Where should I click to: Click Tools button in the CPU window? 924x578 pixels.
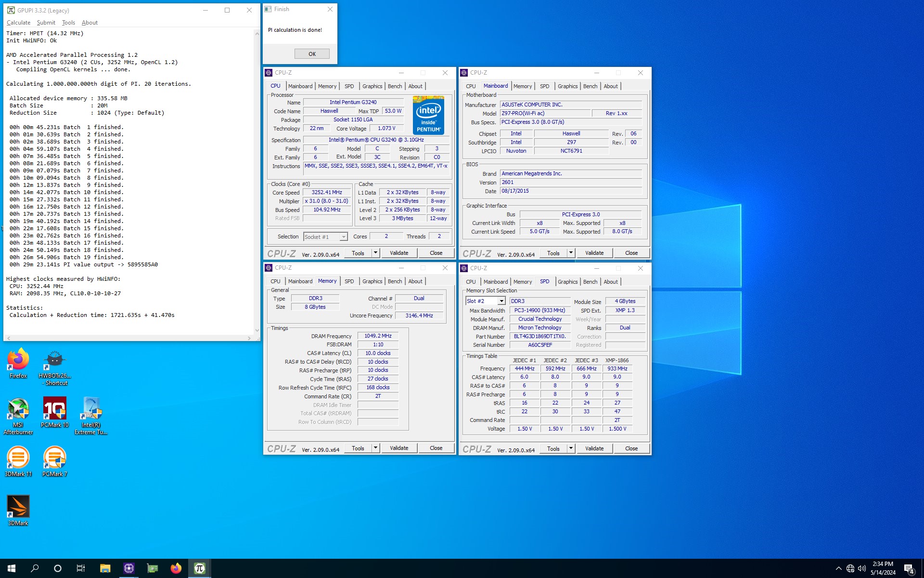click(x=358, y=253)
